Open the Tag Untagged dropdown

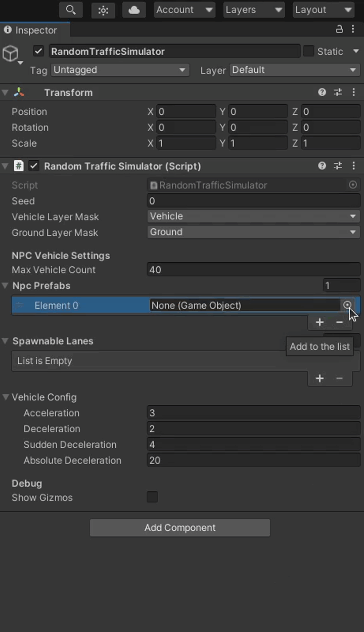[x=120, y=70]
